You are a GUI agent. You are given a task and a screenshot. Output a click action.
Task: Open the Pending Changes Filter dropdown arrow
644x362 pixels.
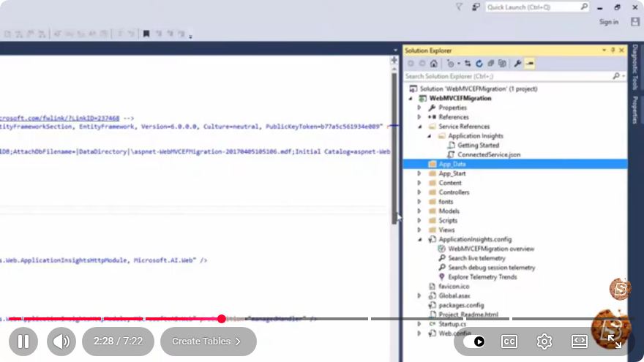(459, 64)
